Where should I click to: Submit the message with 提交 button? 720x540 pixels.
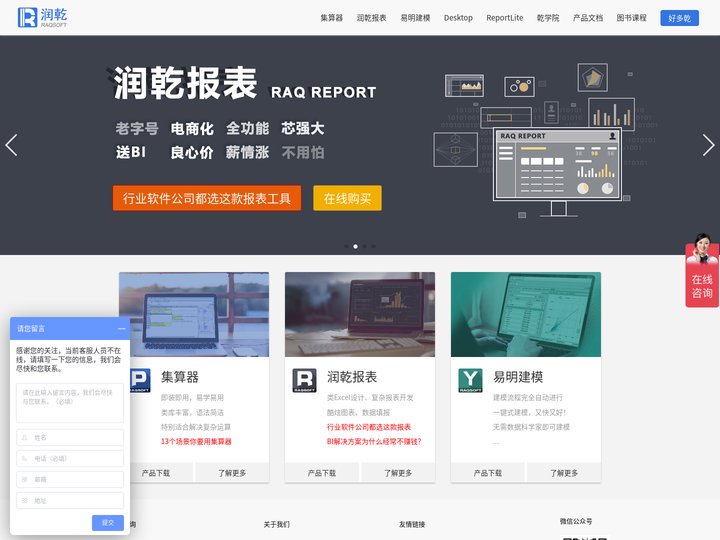pos(108,523)
